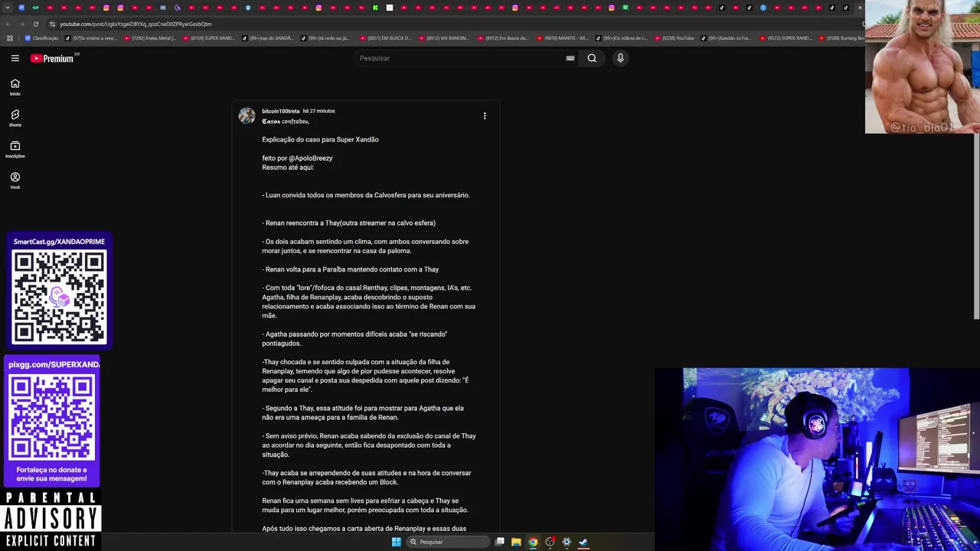Click the YouTube search magnifier button
Image resolution: width=980 pixels, height=551 pixels.
click(592, 58)
